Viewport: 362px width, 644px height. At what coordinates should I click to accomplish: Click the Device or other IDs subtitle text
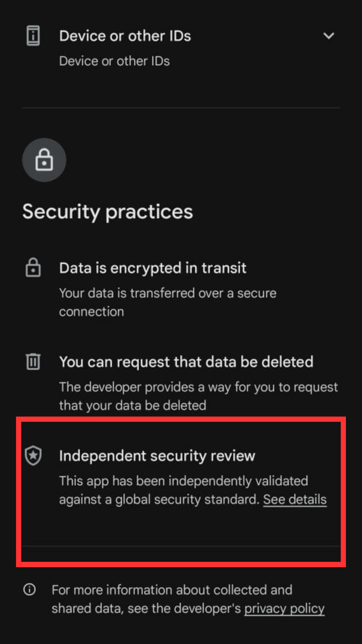115,61
